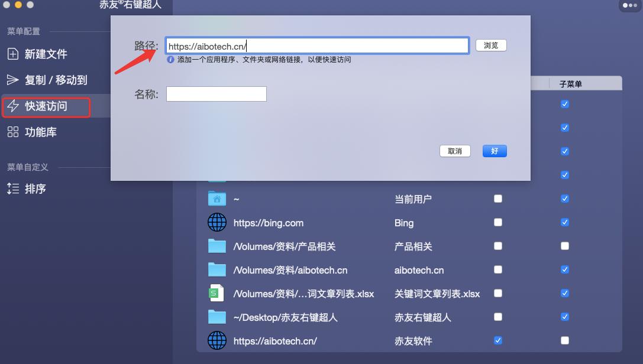
Task: Click the home icon on the 当前用户 row
Action: [217, 199]
